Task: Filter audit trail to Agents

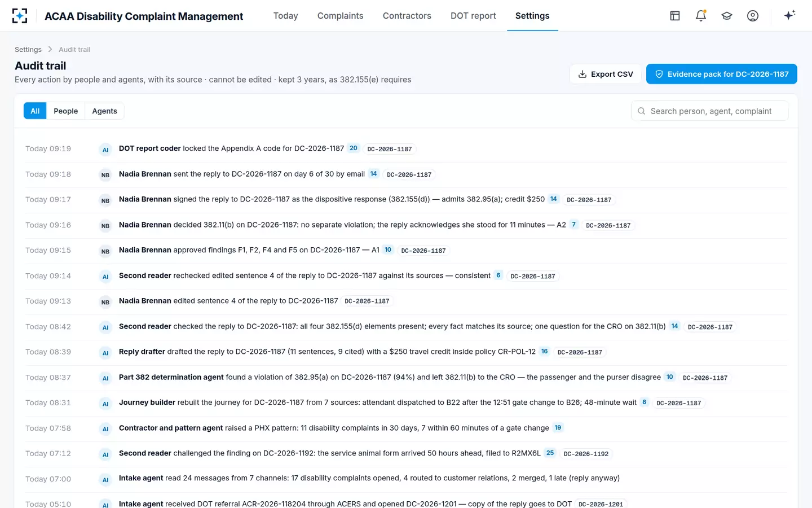Action: pyautogui.click(x=105, y=111)
